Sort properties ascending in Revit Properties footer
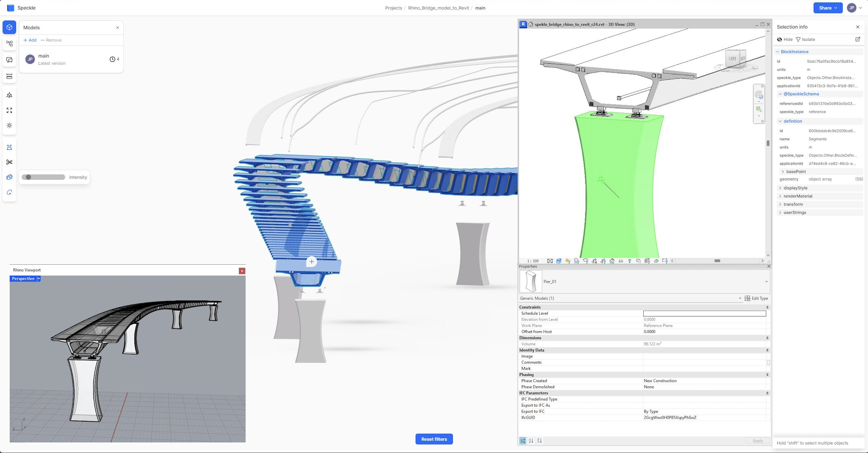 531,441
